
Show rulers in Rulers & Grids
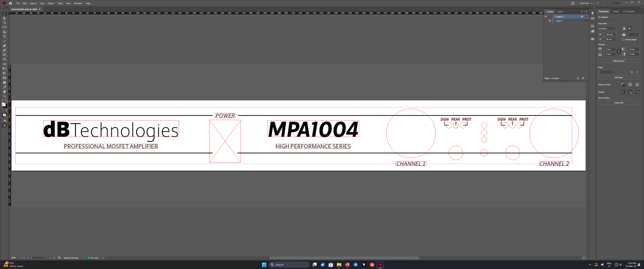coord(623,84)
